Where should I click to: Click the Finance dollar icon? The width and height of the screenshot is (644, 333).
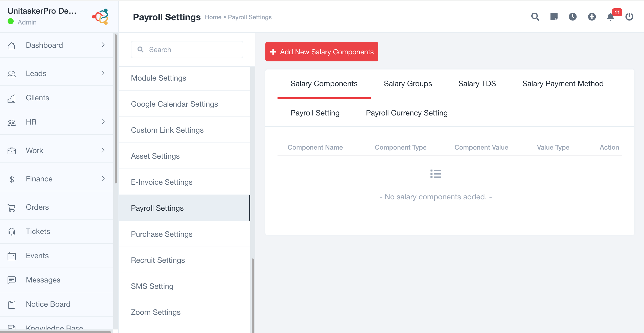point(12,179)
